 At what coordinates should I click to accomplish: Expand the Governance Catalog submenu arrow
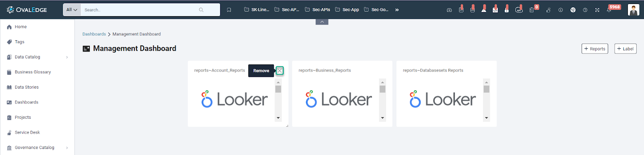[x=67, y=148]
